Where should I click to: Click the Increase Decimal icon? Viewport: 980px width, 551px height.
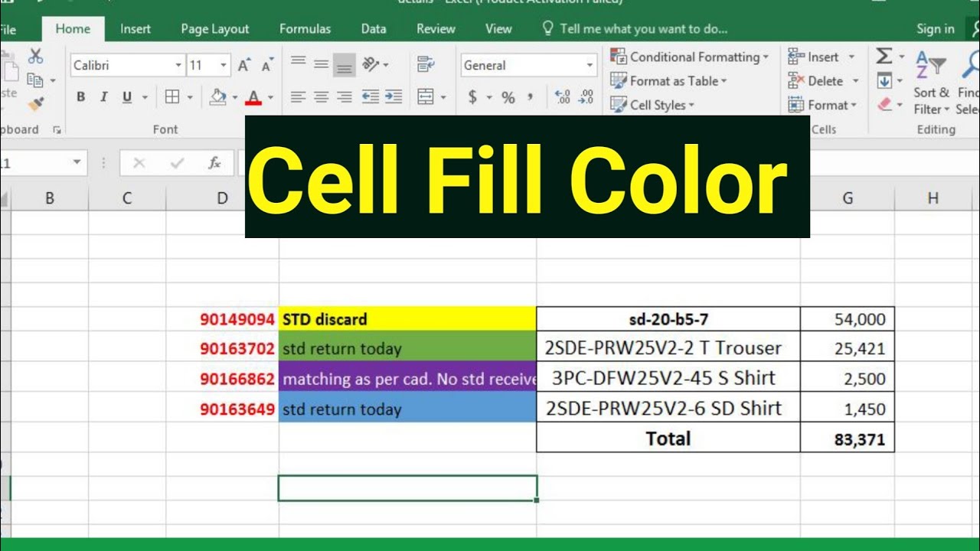pos(563,97)
